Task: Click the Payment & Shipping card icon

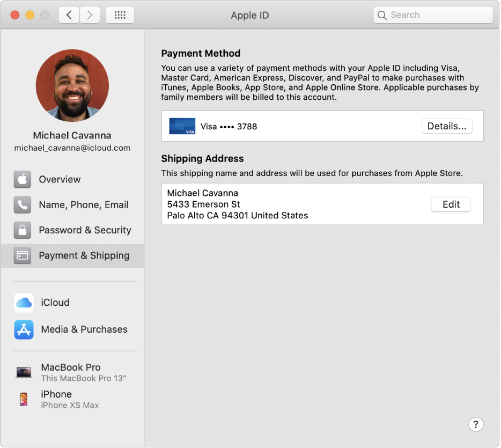Action: (x=23, y=255)
